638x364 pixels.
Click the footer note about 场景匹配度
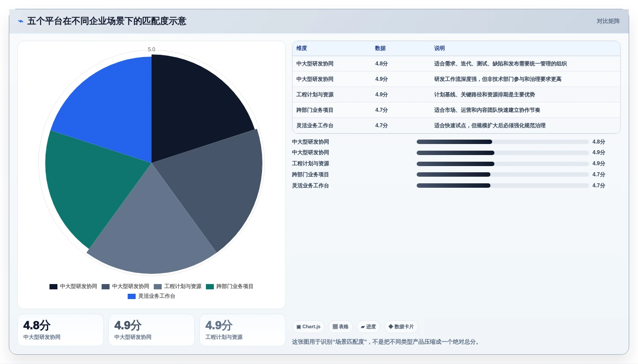coord(387,342)
